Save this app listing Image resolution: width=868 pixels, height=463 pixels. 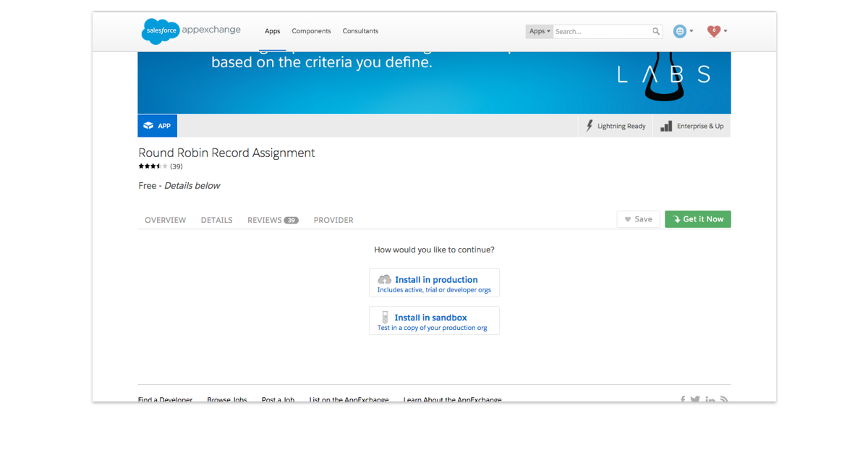tap(638, 219)
